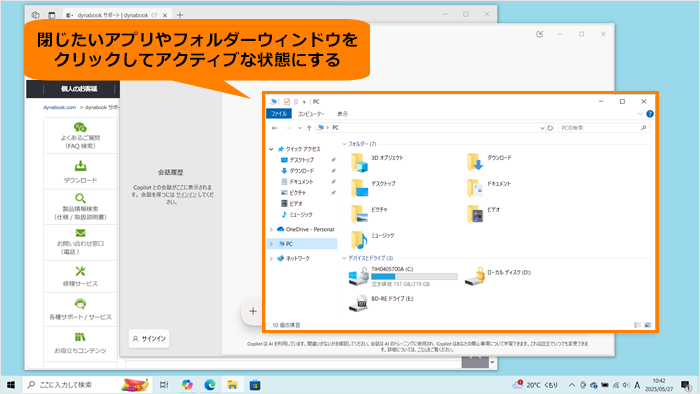
Task: Open the コンピューター ribbon tab
Action: 311,114
